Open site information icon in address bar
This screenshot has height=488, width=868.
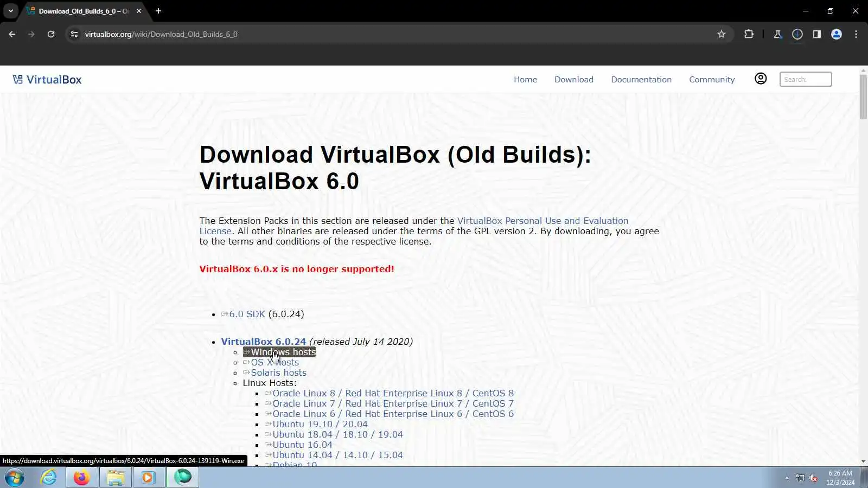coord(74,34)
